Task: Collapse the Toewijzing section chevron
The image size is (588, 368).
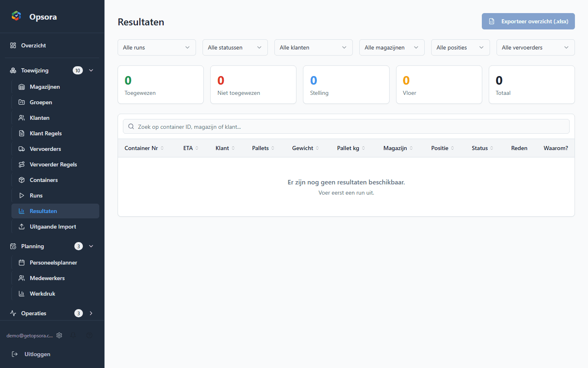Action: [91, 70]
